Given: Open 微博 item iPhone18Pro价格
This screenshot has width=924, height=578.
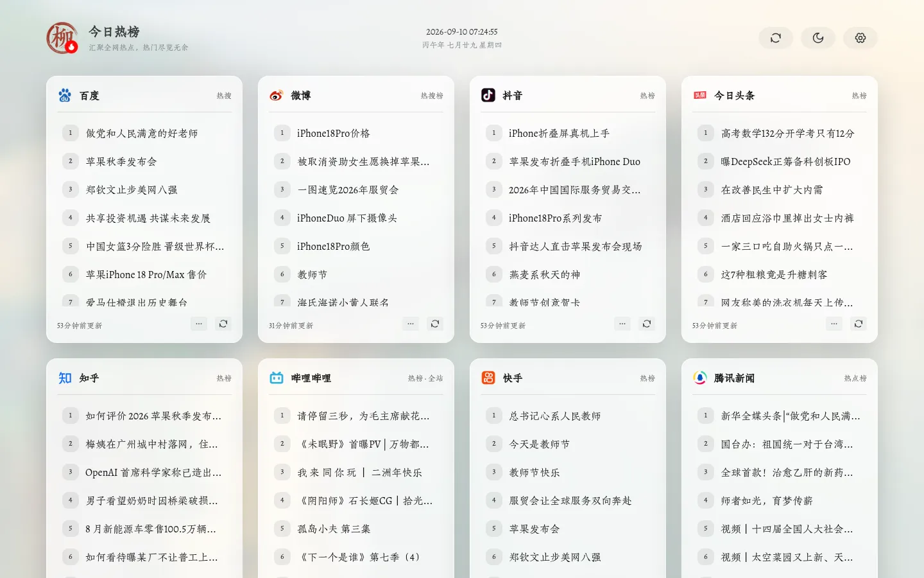Looking at the screenshot, I should point(334,133).
